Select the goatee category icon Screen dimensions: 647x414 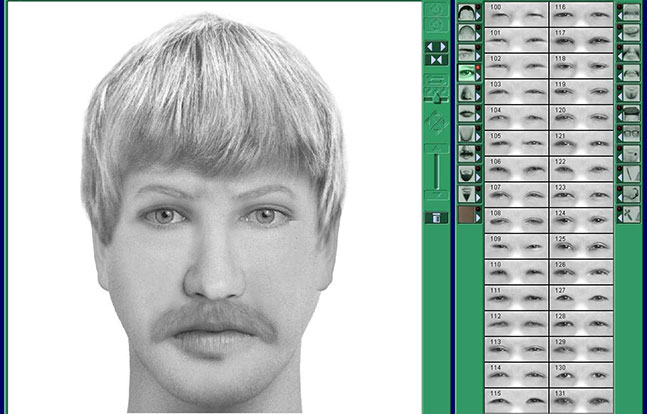(x=466, y=194)
